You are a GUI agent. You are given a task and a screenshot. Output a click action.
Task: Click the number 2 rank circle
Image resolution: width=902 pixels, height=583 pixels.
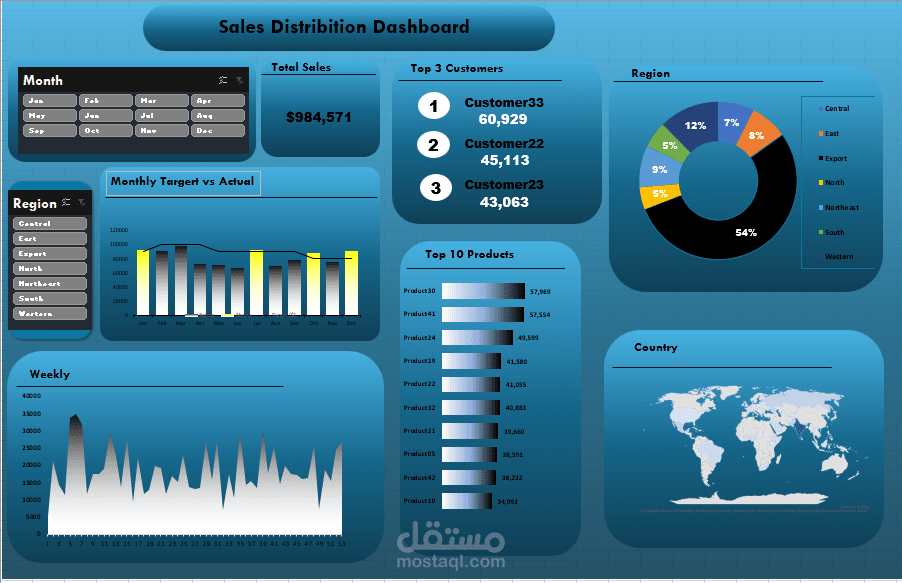click(433, 145)
